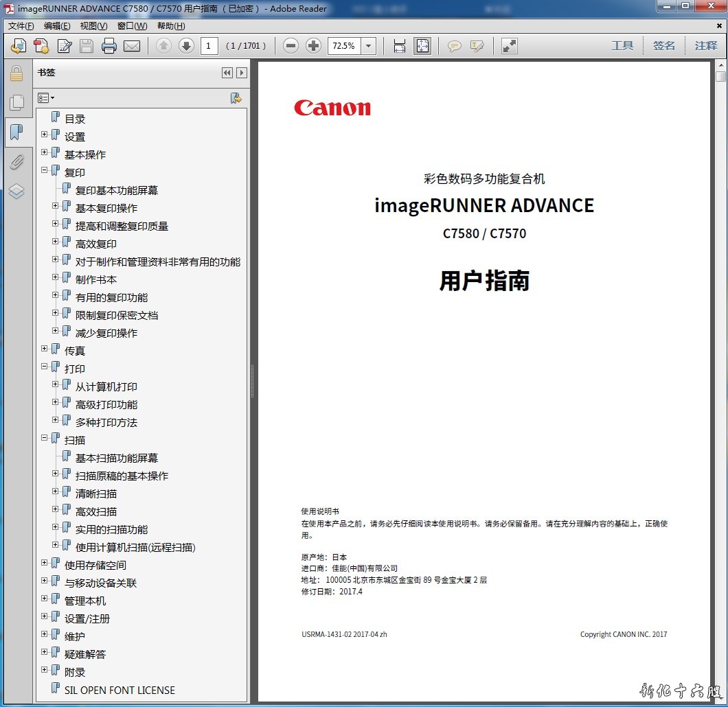This screenshot has width=728, height=707.
Task: Collapse the 复印 bookmark node
Action: [45, 170]
